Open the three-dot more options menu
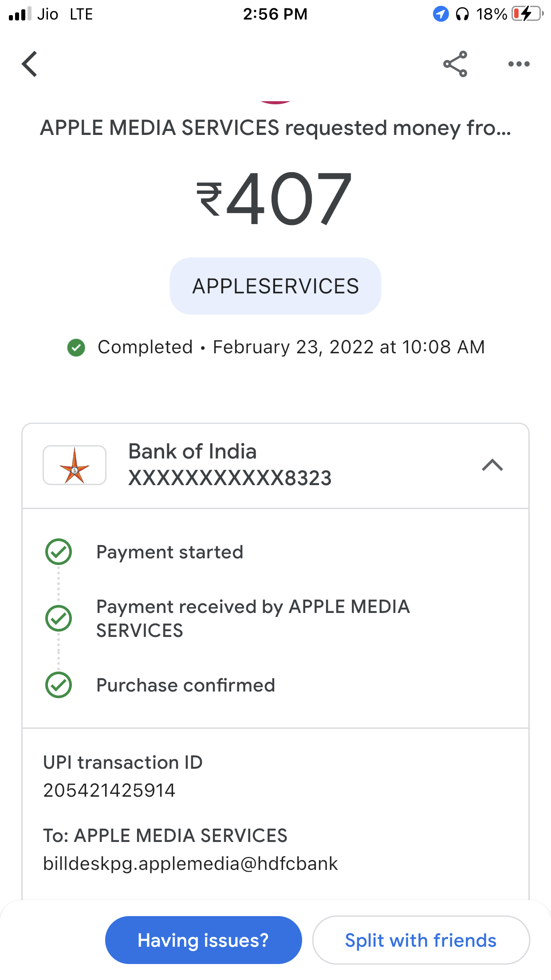 tap(519, 64)
